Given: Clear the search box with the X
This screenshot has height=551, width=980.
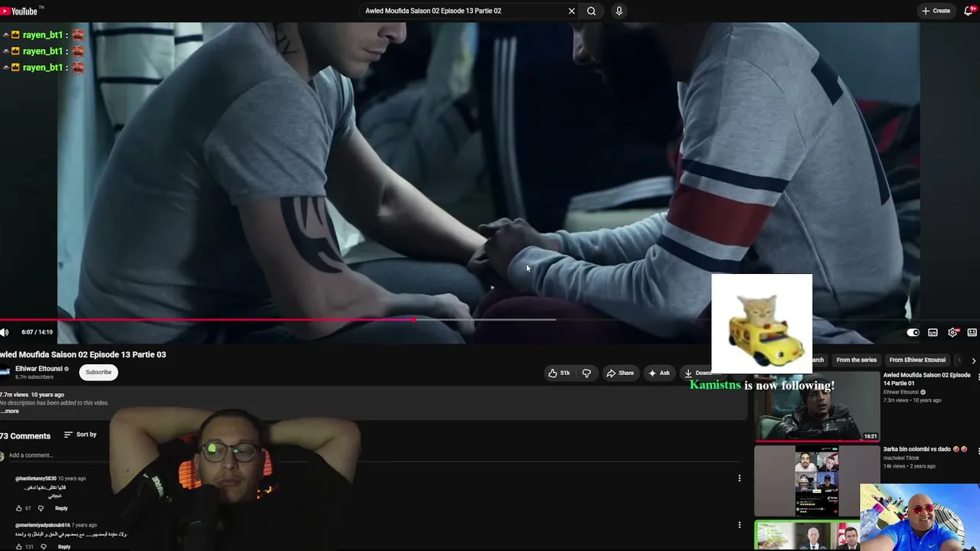Looking at the screenshot, I should 571,11.
